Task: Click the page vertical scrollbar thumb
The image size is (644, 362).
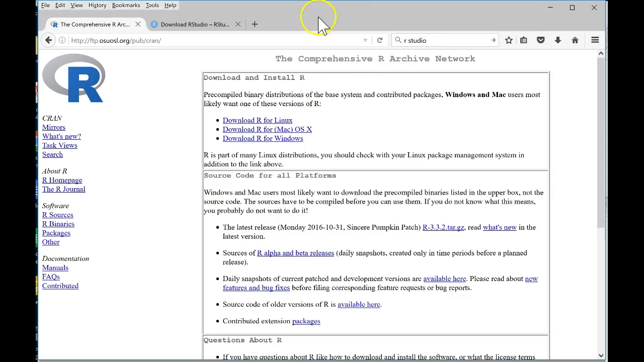Action: (x=601, y=143)
